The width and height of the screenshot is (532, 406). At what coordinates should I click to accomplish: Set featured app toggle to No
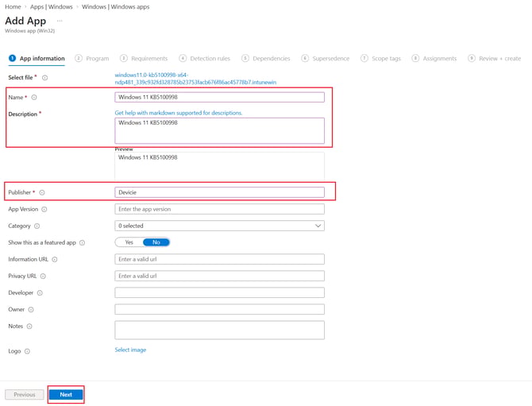click(156, 242)
